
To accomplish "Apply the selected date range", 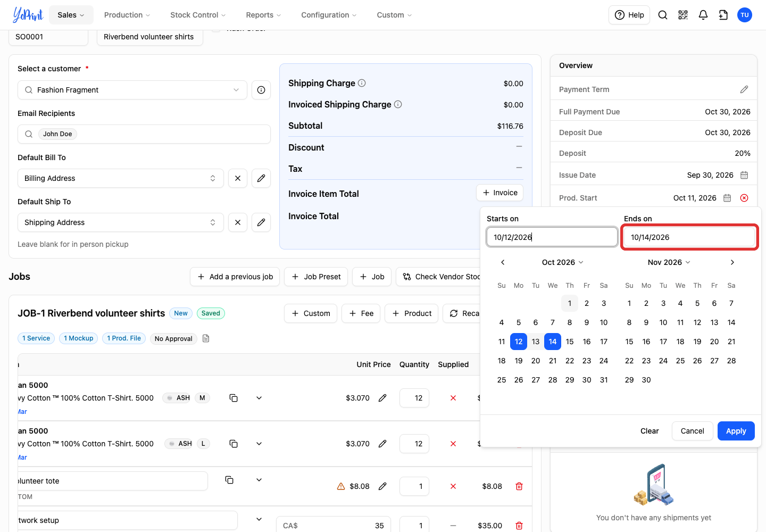I will [x=736, y=431].
